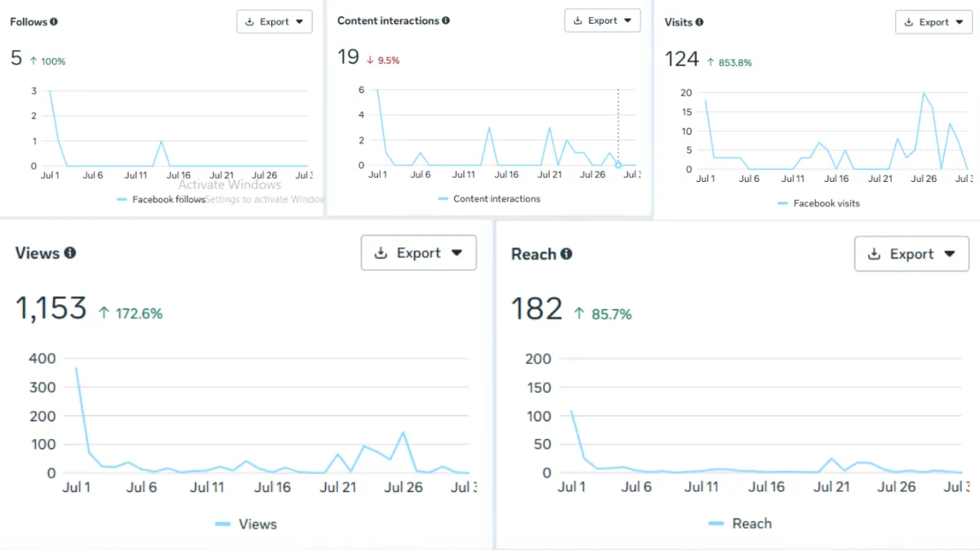
Task: Click the download icon in Follows Export
Action: (250, 22)
